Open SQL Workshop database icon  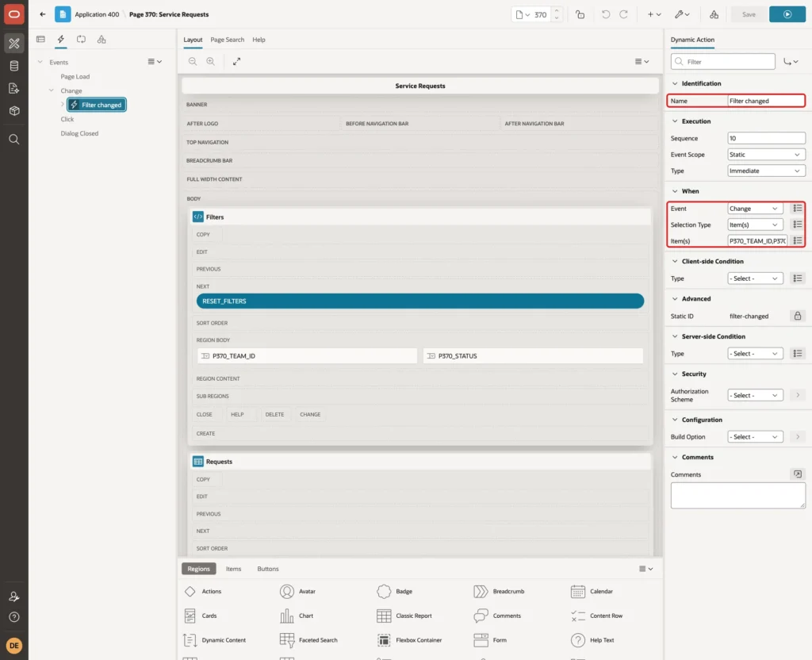click(x=14, y=66)
